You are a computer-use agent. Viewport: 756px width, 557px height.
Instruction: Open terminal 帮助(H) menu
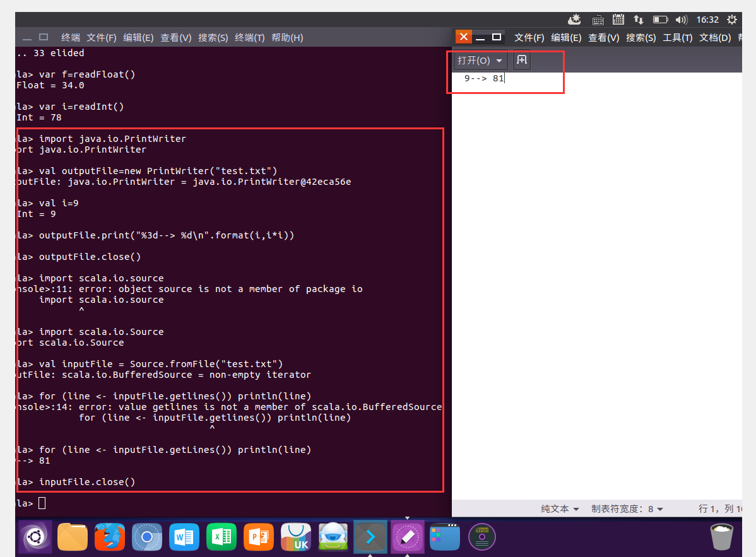click(x=287, y=38)
